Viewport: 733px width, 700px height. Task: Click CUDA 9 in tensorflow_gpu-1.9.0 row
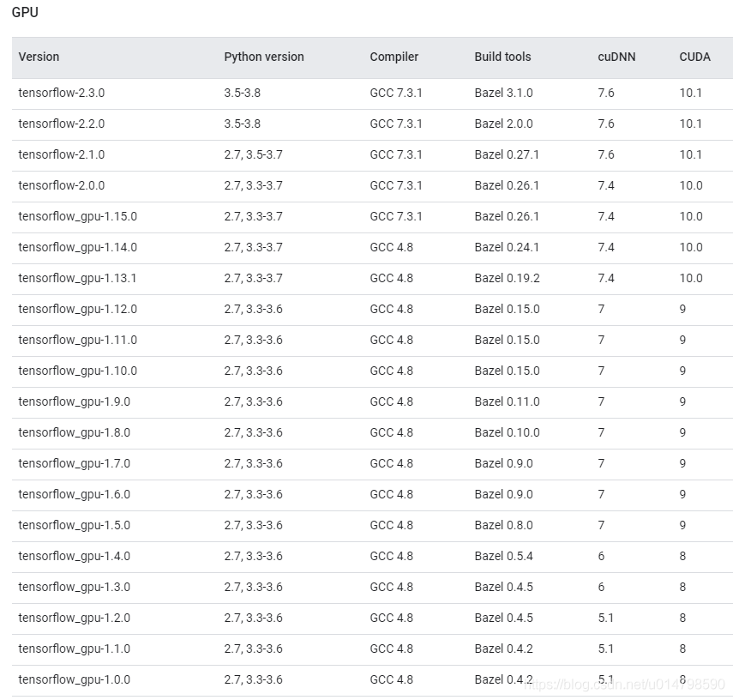[682, 401]
